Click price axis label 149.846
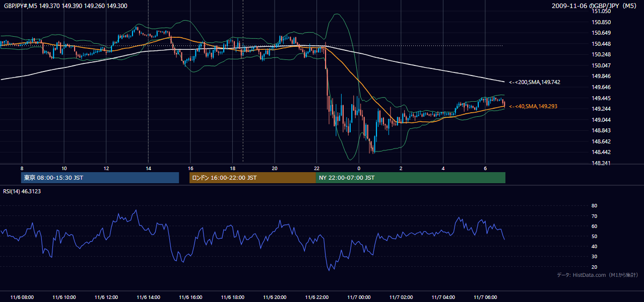 point(601,76)
